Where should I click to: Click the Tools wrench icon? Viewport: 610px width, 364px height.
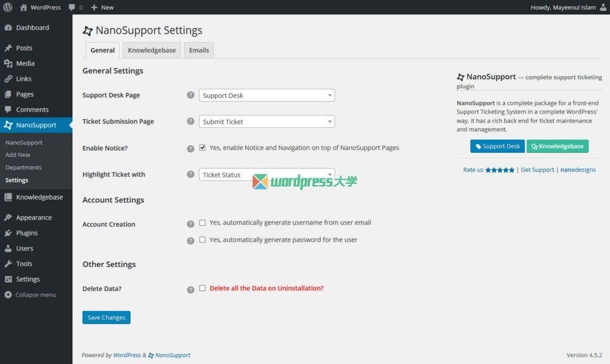pyautogui.click(x=8, y=264)
